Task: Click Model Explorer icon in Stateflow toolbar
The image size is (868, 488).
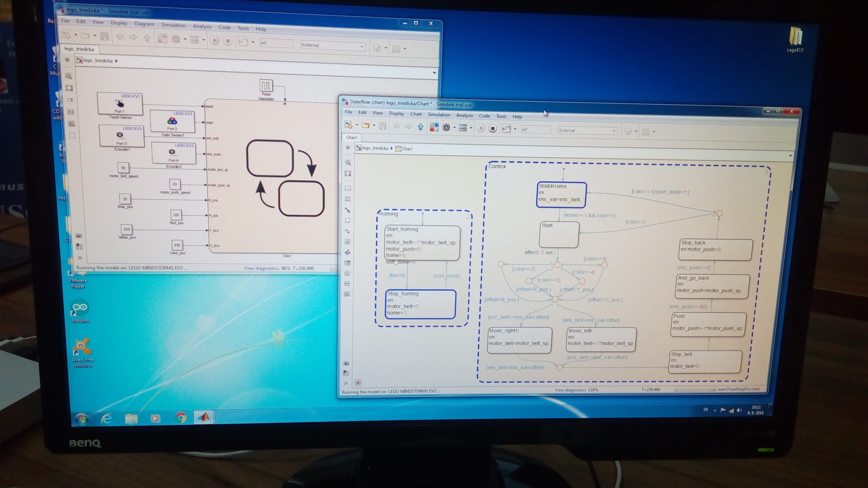Action: [463, 128]
